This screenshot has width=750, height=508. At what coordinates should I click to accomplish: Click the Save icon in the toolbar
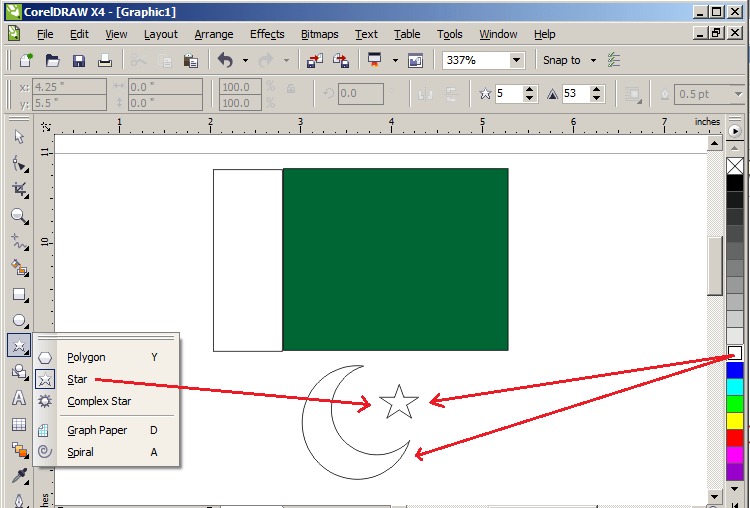pos(78,61)
